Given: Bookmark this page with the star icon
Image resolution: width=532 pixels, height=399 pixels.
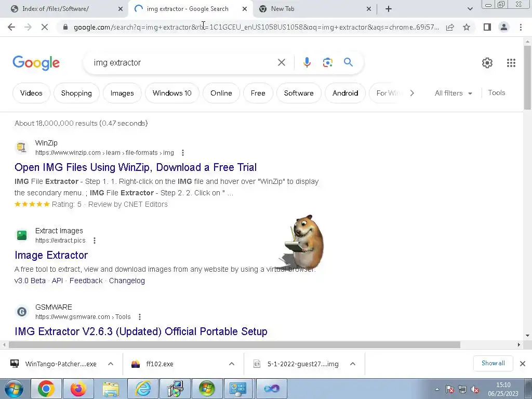Looking at the screenshot, I should coord(467,27).
